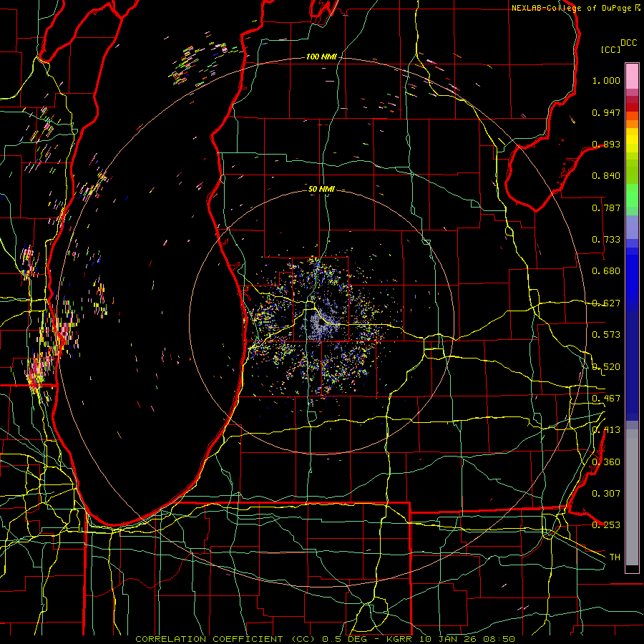Click the DCC legend title
Viewport: 644px width, 644px height.
click(x=628, y=43)
